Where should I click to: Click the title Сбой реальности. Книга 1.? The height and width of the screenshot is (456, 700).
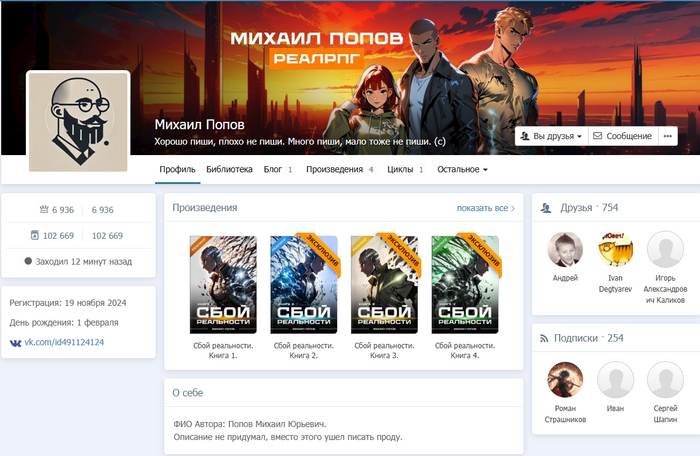coord(223,350)
